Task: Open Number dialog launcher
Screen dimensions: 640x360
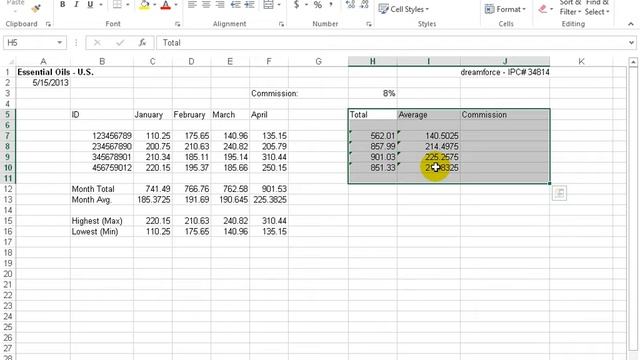Action: click(x=369, y=24)
